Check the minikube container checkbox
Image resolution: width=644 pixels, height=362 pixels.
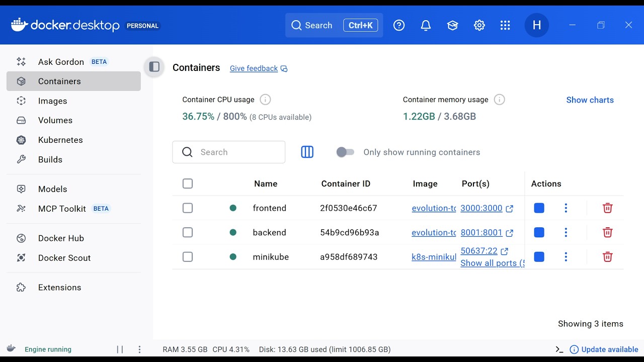188,257
